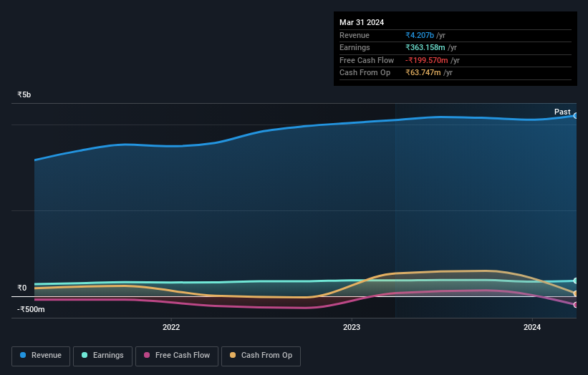Viewport: 588px width, 375px height.
Task: Toggle the Revenue legend button
Action: point(41,356)
